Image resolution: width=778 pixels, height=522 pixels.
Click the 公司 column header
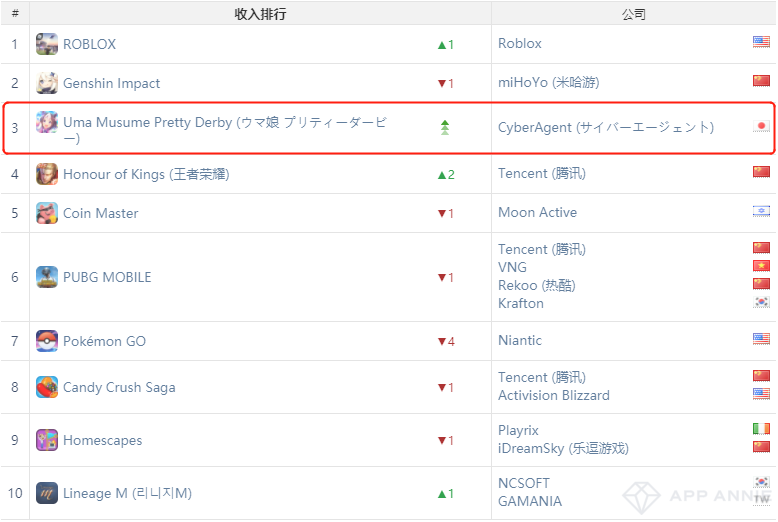coord(633,14)
